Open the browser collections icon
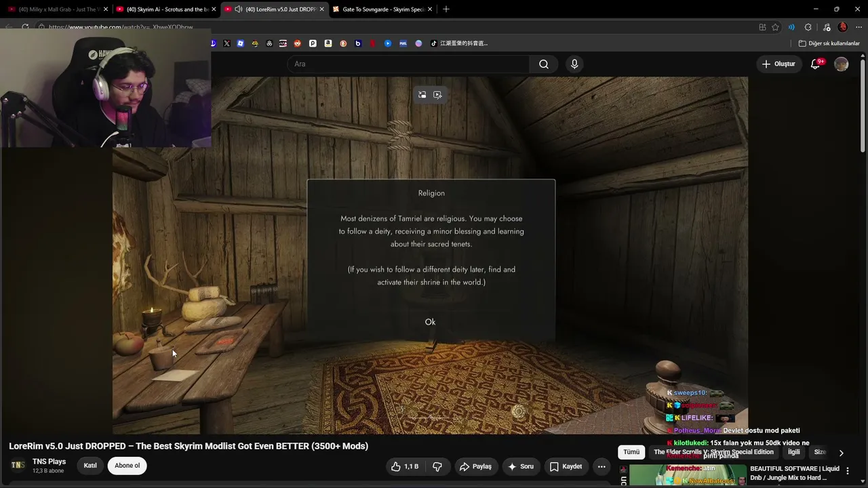Image resolution: width=868 pixels, height=488 pixels. pyautogui.click(x=825, y=27)
